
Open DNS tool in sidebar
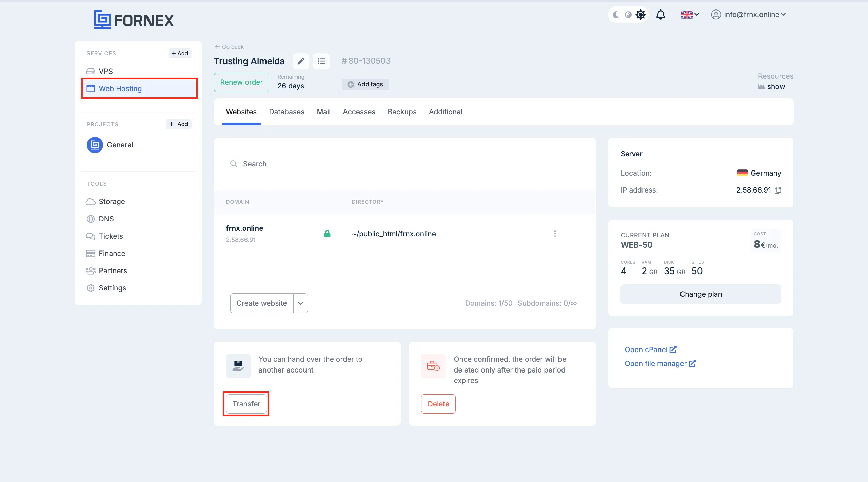[106, 219]
